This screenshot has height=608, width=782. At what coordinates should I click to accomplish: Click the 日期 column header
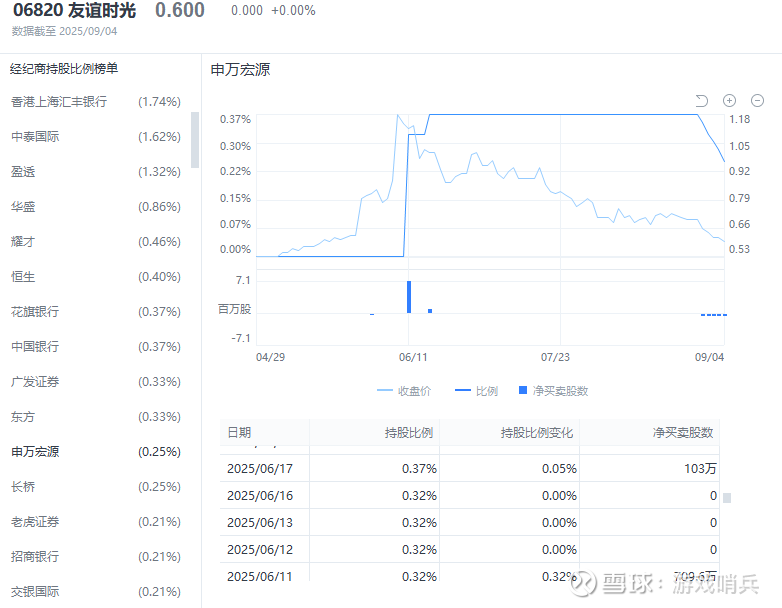click(240, 433)
